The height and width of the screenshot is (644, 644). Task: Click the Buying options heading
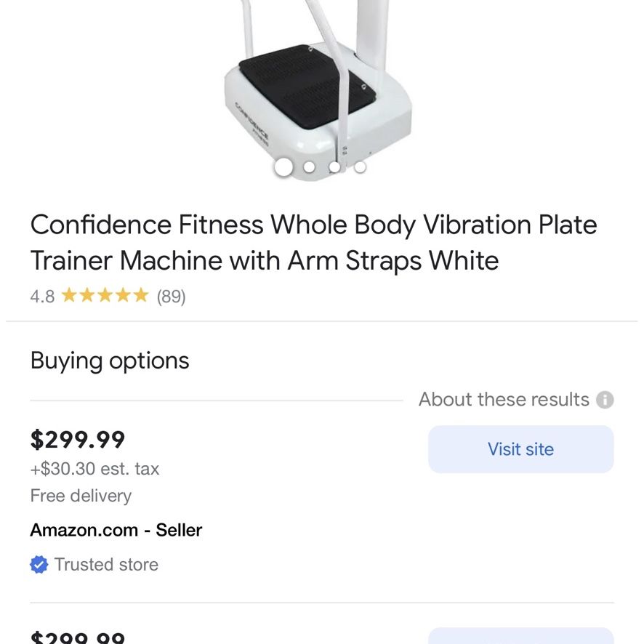coord(110,361)
